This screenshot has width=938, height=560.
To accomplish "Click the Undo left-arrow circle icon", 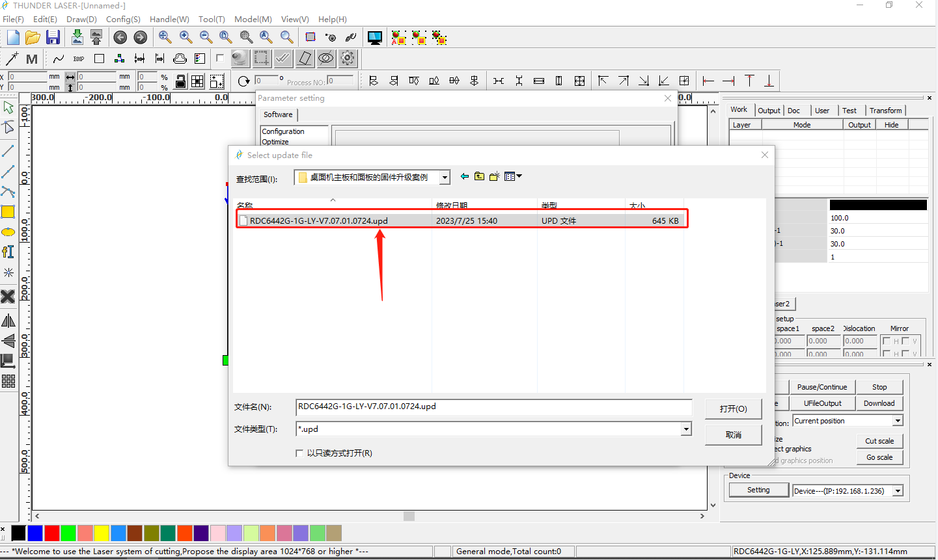I will pyautogui.click(x=120, y=38).
